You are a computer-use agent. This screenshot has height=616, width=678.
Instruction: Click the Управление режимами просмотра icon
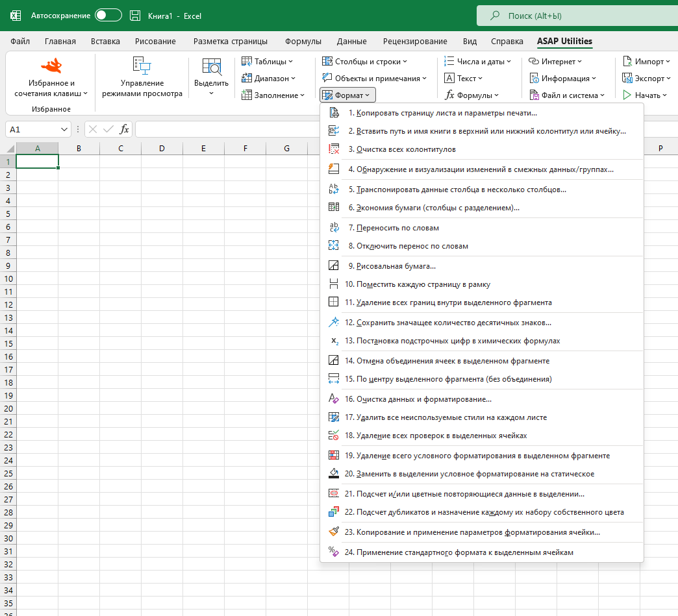[x=142, y=66]
